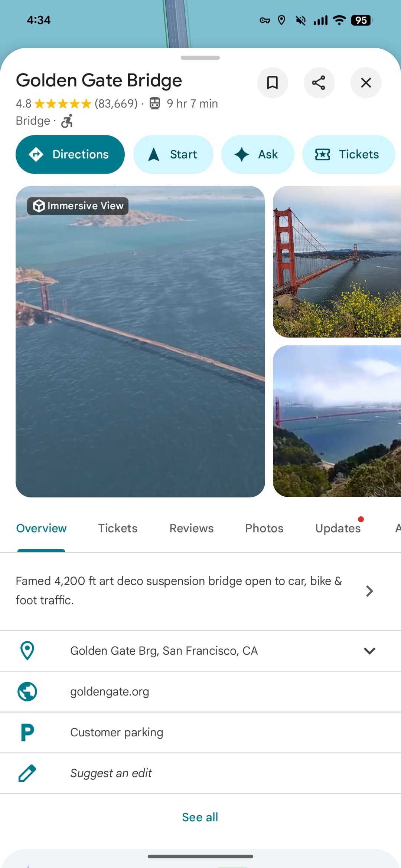Open Tickets chip with ticket icon
401x868 pixels.
[x=348, y=154]
